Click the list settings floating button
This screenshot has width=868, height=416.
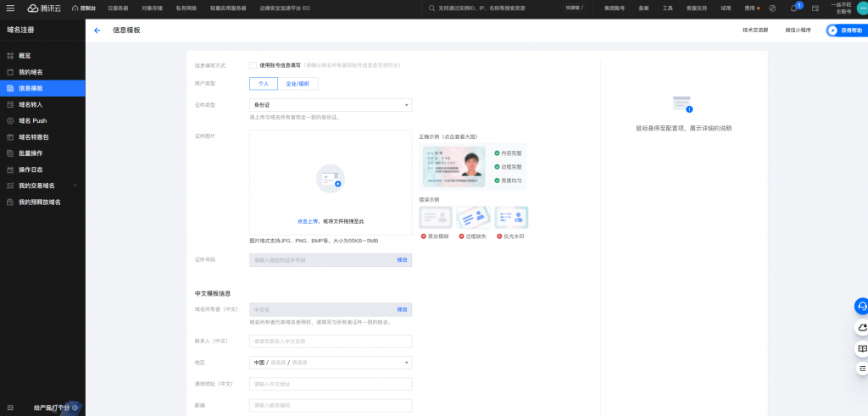(862, 368)
